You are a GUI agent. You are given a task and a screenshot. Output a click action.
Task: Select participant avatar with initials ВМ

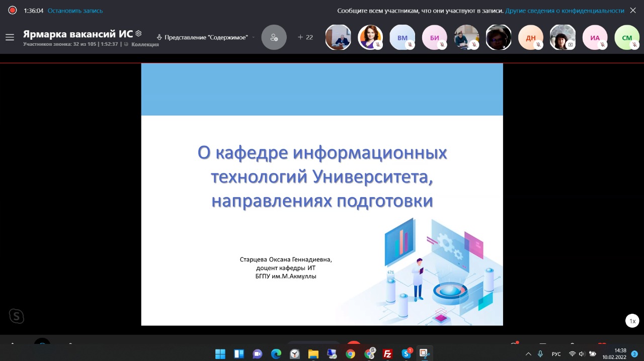pos(402,38)
